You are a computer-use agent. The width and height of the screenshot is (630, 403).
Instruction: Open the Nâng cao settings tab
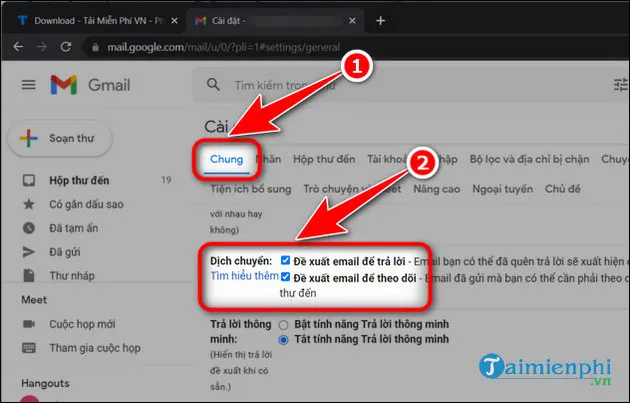click(x=437, y=189)
